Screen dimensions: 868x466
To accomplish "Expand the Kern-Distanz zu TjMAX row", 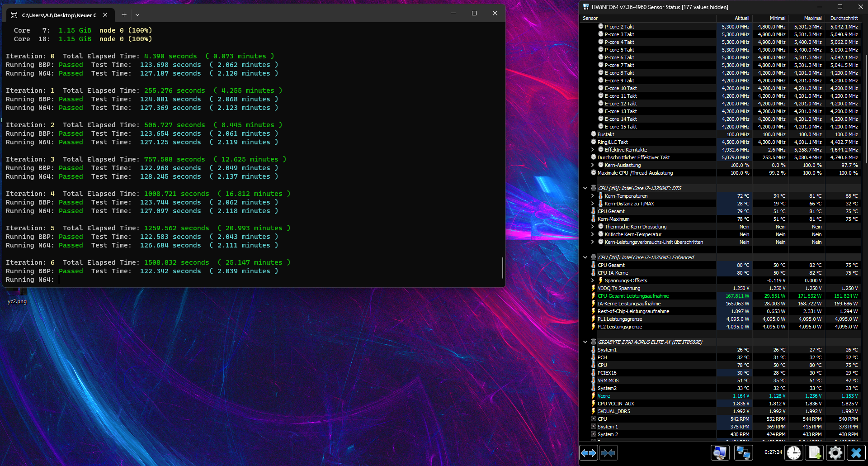I will click(x=593, y=203).
